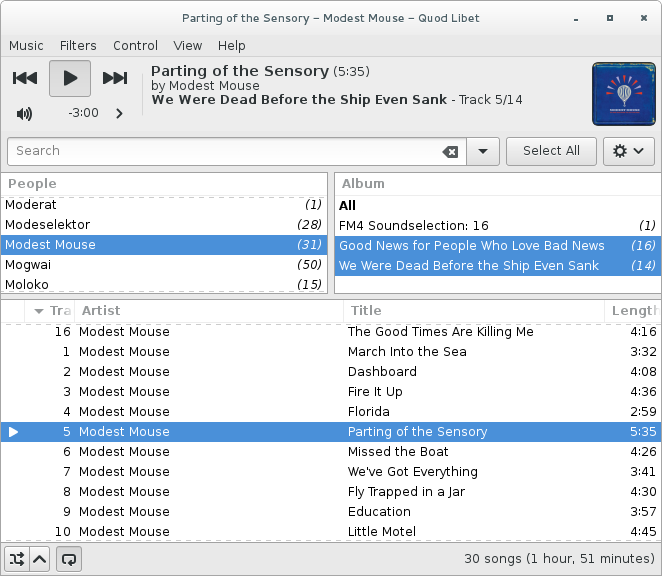Toggle shuffle playback order
The image size is (662, 576).
17,559
